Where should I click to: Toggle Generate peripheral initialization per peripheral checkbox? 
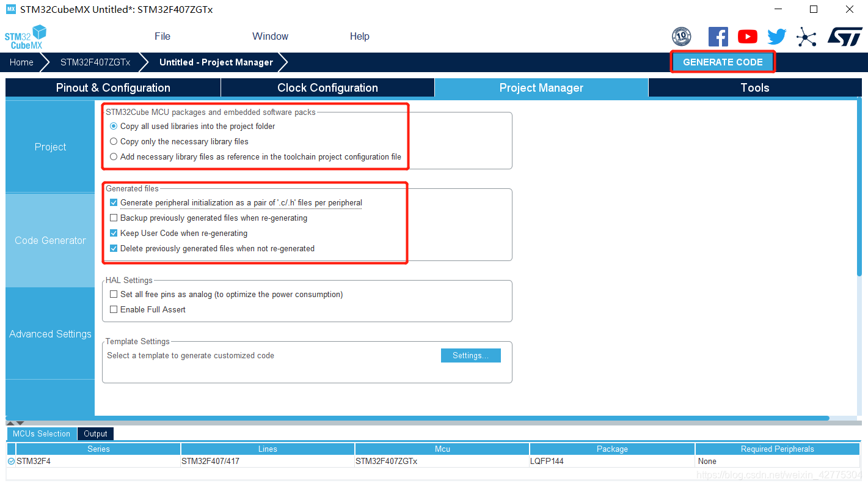114,203
